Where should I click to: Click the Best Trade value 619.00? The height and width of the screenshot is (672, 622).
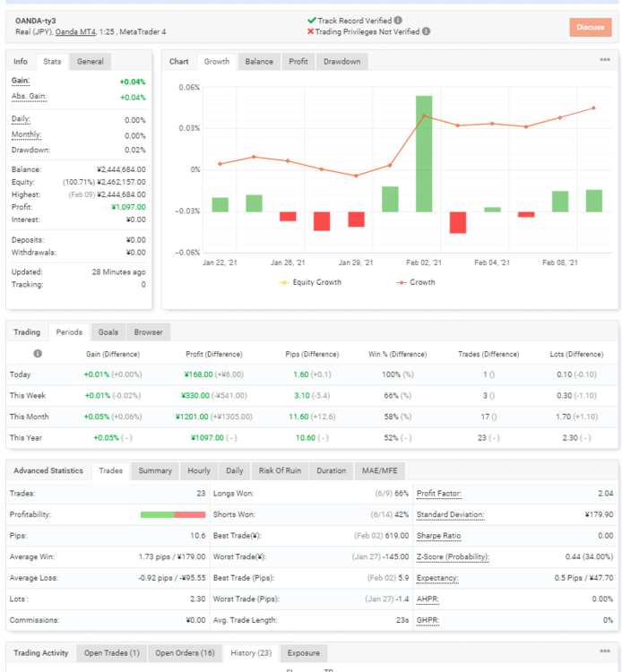pos(397,536)
